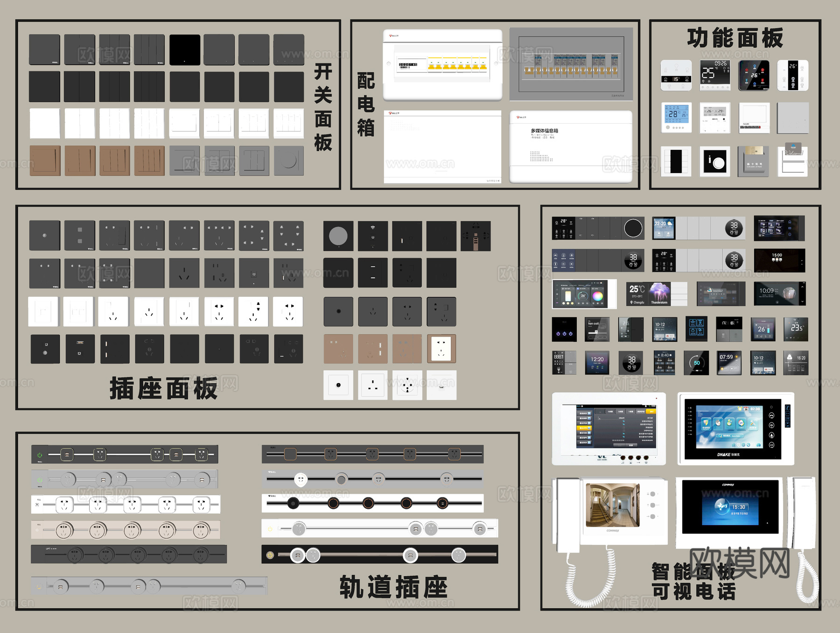Select the white VL intercom with list screen

point(609,429)
